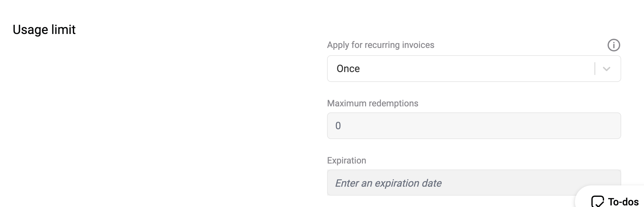Viewport: 644px width, 207px height.
Task: Click the dropdown separator next to chevron
Action: click(595, 69)
